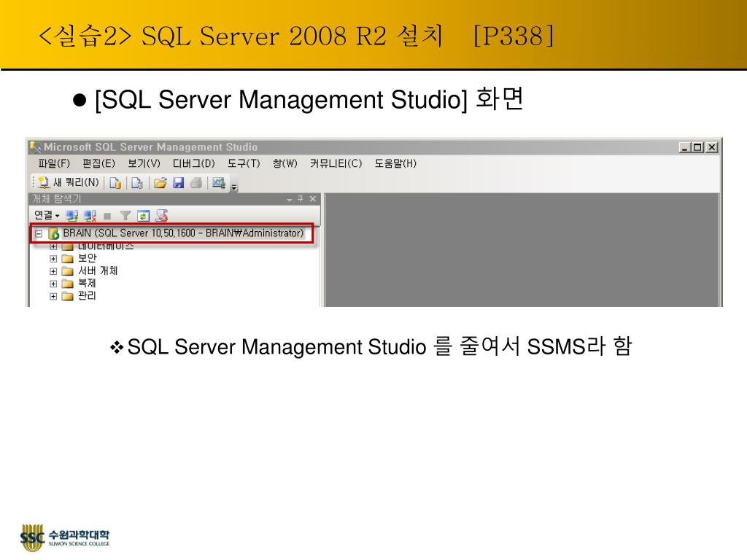747x560 pixels.
Task: Click the BRAIN server database icon
Action: [x=54, y=234]
